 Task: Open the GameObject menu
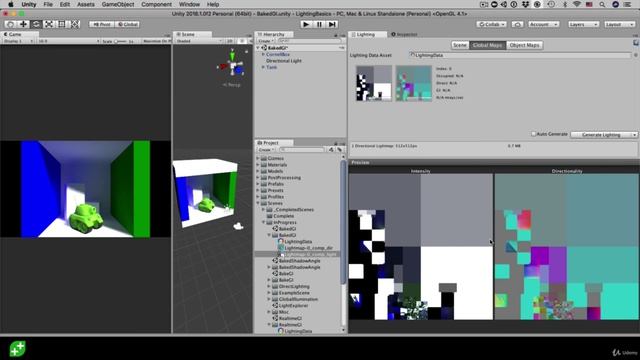coord(118,4)
